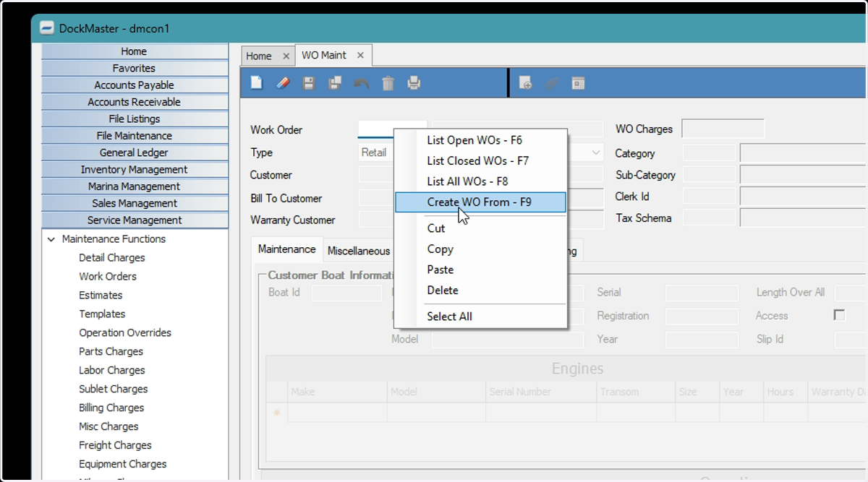Open Billing Charges in the tree
Screen dimensions: 868x482
pos(111,408)
